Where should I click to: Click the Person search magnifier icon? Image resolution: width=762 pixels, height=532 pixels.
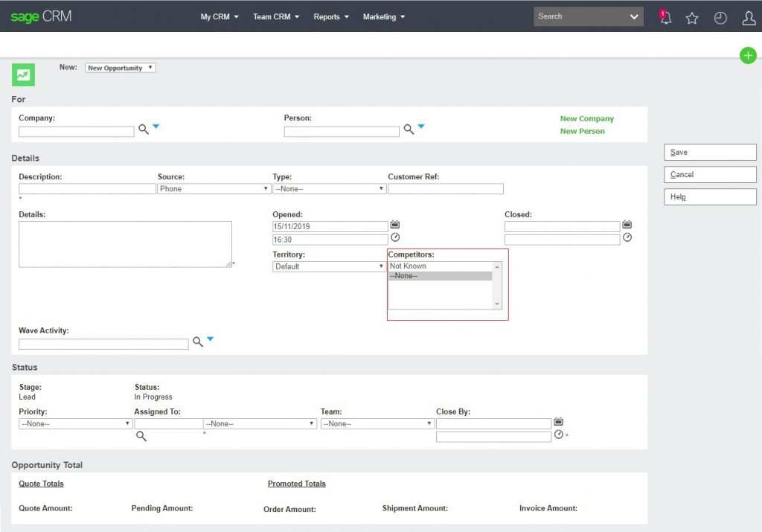tap(409, 129)
